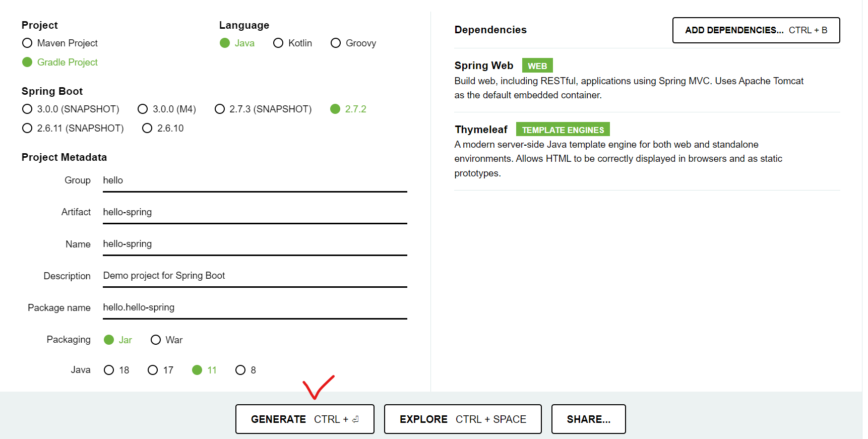The width and height of the screenshot is (868, 439).
Task: Click the Spring Web dependency title
Action: [484, 66]
